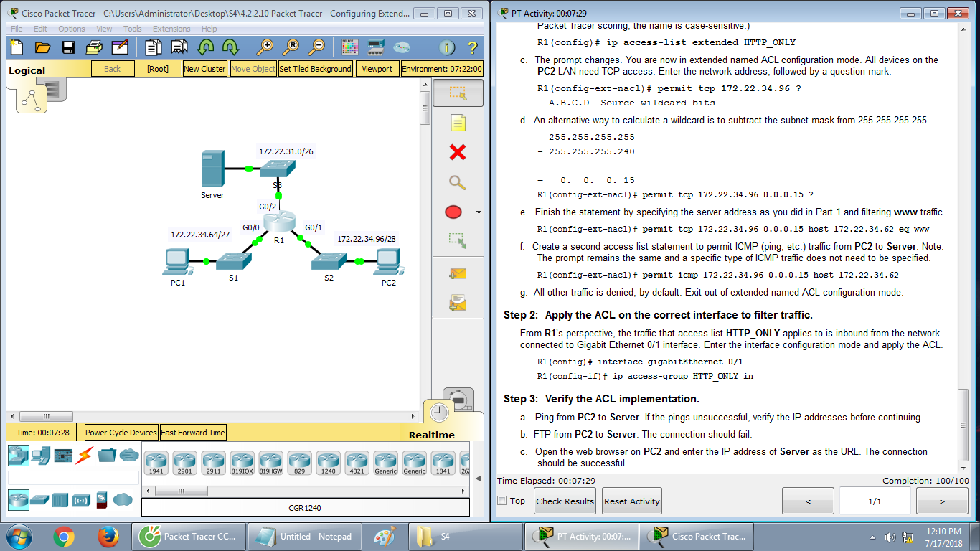
Task: Toggle the Top checkbox
Action: pos(502,501)
